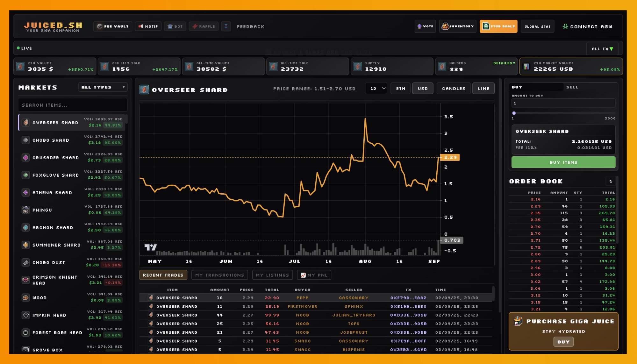Switch chart currency to ETH
Image resolution: width=637 pixels, height=364 pixels.
[x=400, y=88]
